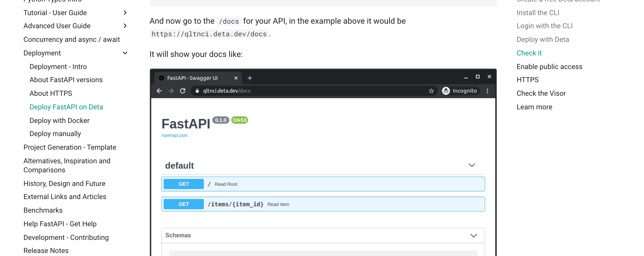Open Deploy manually page
The height and width of the screenshot is (256, 644).
(x=55, y=134)
